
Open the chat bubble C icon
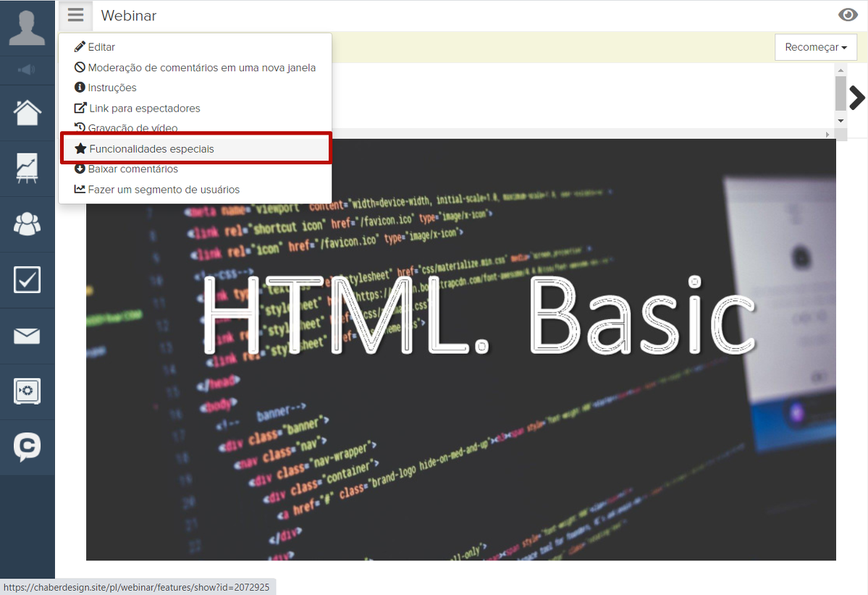point(27,447)
